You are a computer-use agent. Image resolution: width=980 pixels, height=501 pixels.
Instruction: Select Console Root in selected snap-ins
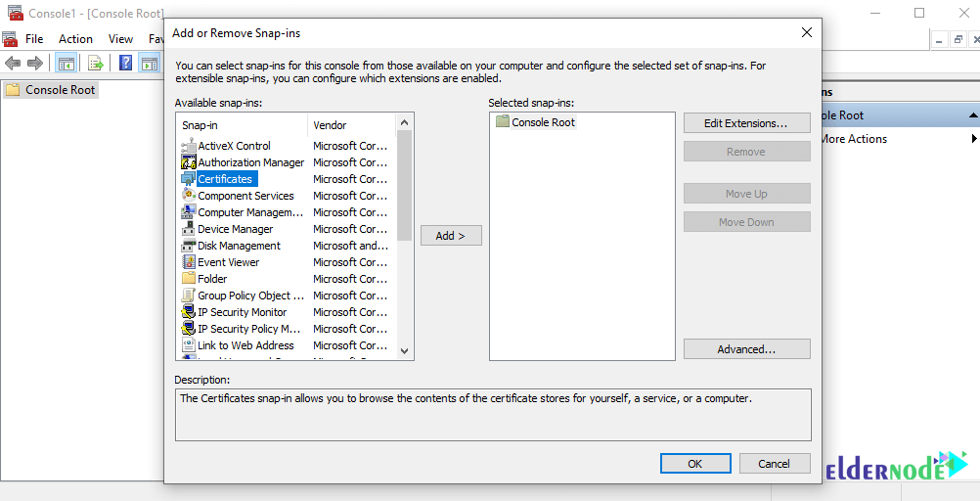point(543,122)
